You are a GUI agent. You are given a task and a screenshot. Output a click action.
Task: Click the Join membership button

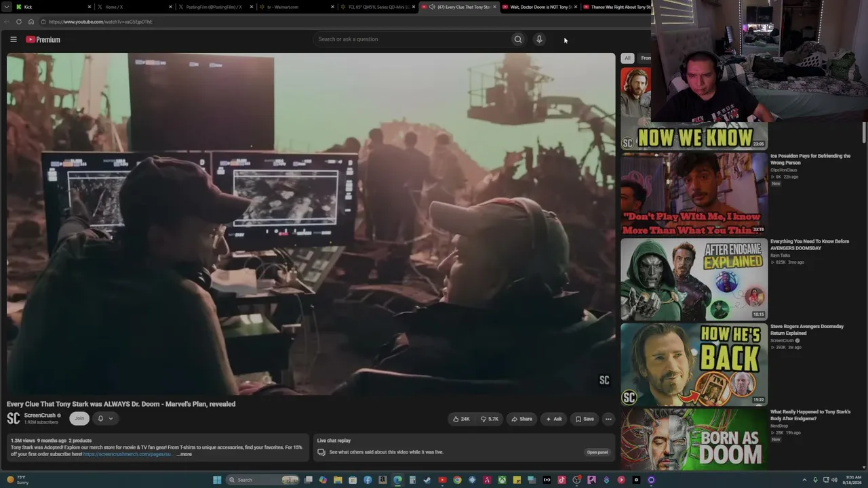[79, 418]
